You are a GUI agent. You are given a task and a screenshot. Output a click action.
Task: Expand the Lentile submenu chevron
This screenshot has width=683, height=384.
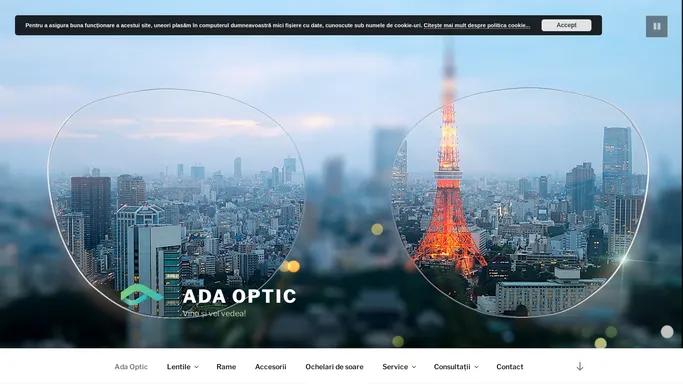196,367
